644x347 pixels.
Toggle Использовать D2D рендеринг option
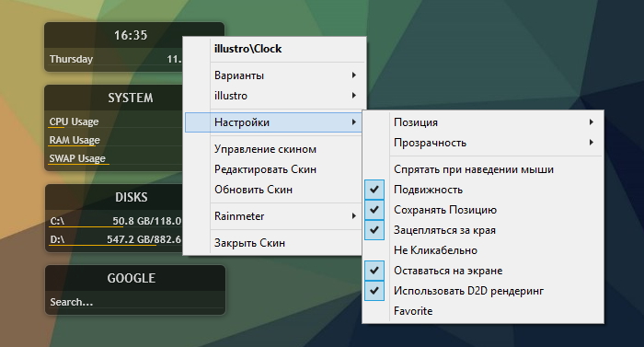pyautogui.click(x=483, y=291)
